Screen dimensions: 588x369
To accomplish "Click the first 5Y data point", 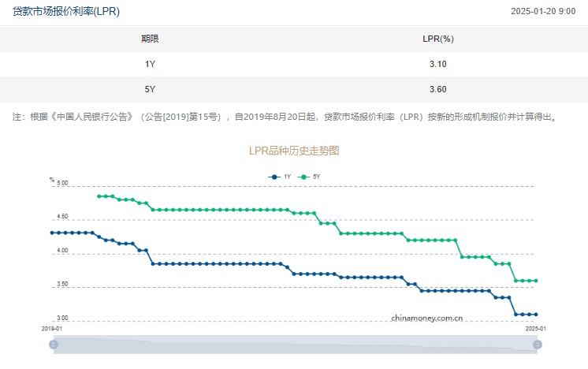I will point(99,196).
